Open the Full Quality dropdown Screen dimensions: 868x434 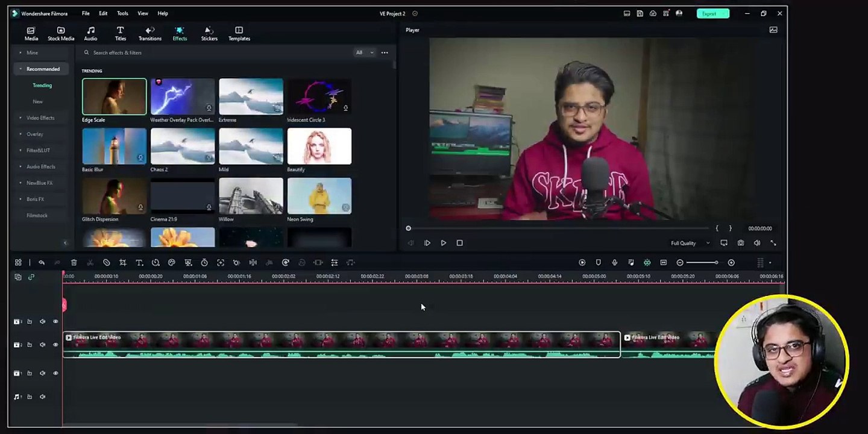pos(690,243)
